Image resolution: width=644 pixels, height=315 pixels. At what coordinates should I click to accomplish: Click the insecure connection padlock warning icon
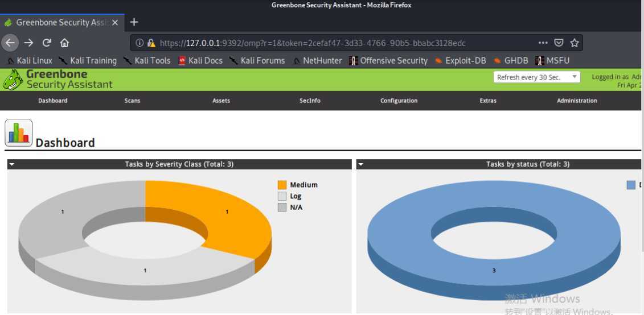[x=151, y=43]
